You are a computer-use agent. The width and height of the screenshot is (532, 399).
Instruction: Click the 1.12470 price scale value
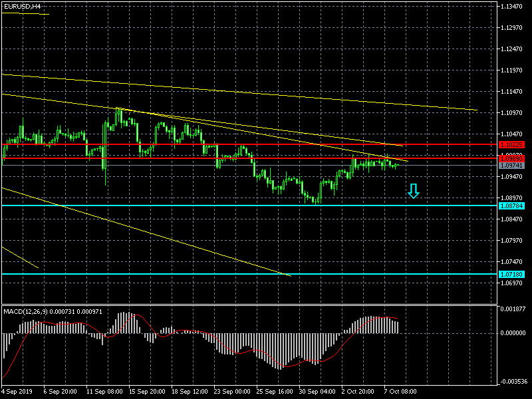513,49
